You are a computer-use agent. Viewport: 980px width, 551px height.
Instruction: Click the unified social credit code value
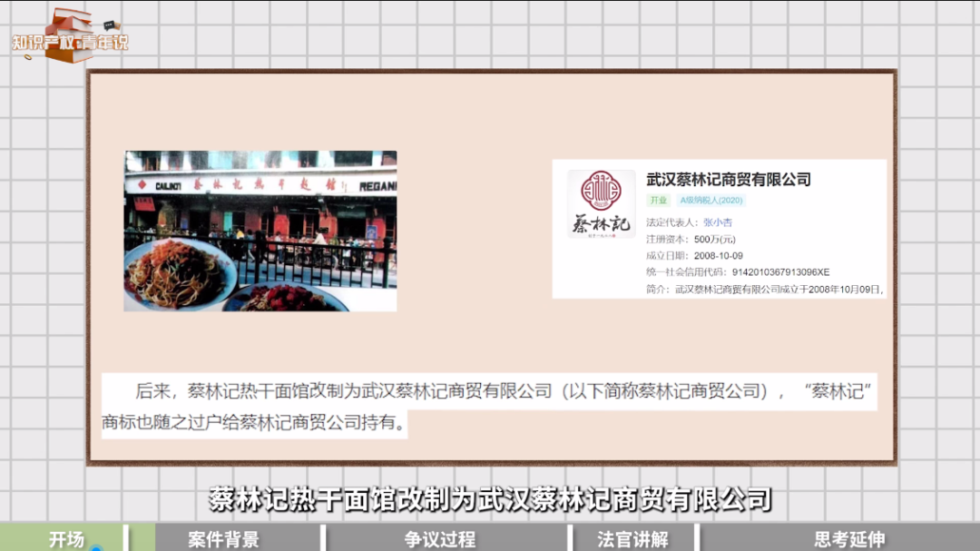point(780,272)
